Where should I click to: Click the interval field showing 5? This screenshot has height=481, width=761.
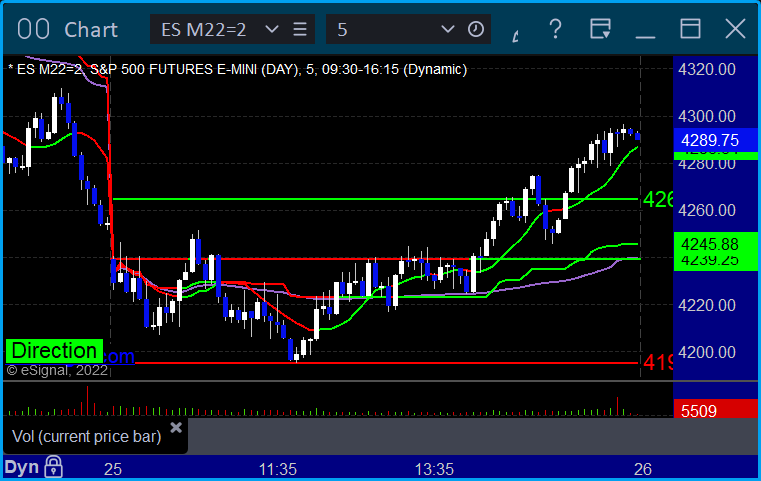click(381, 29)
